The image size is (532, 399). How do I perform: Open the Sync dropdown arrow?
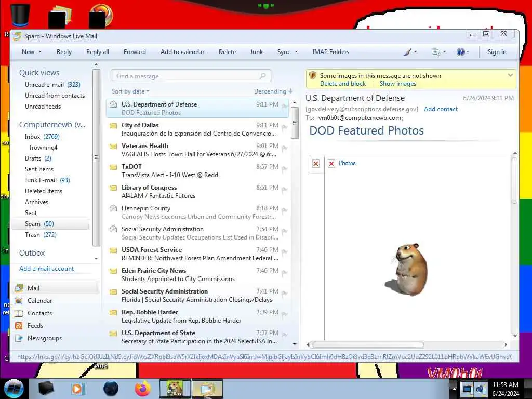[296, 52]
